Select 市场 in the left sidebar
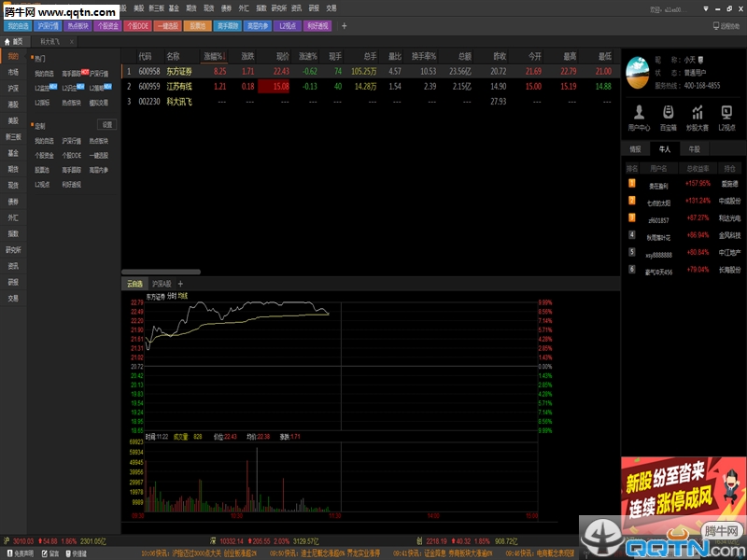The image size is (747, 560). (13, 72)
